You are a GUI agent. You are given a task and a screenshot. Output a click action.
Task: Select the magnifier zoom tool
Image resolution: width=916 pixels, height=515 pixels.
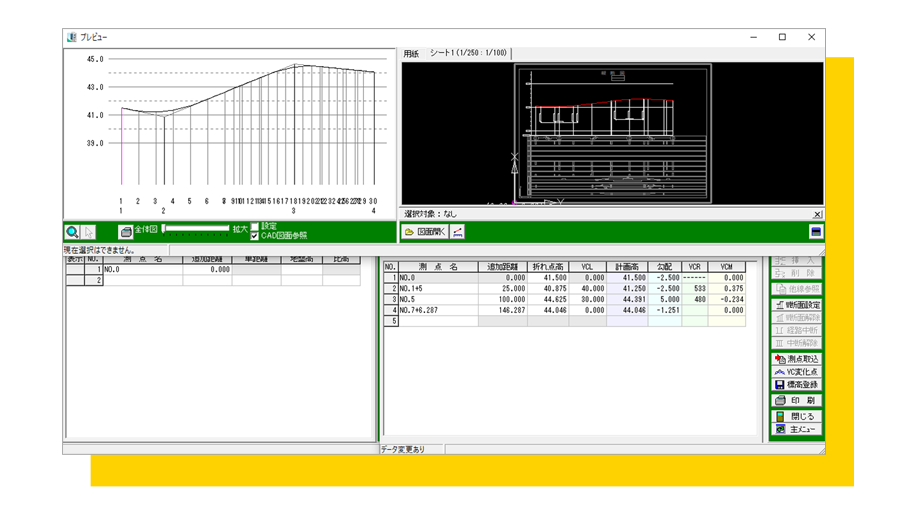point(72,232)
